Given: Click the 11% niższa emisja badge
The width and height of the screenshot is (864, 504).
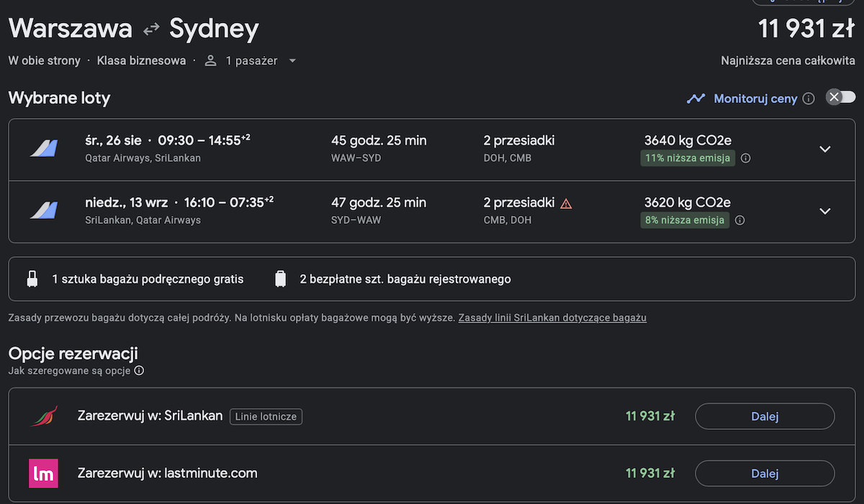Looking at the screenshot, I should [x=688, y=158].
